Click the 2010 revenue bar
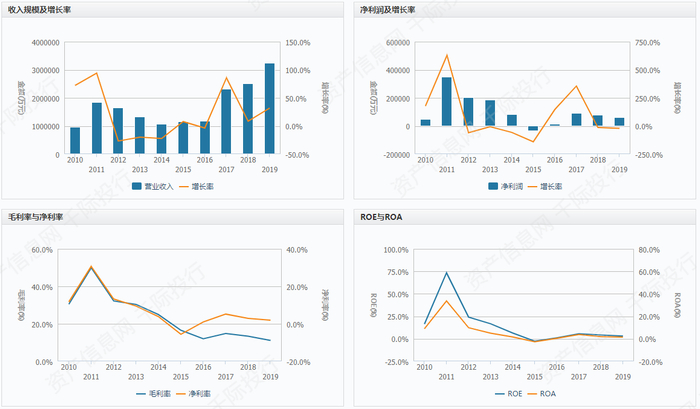Viewport: 700px width, 409px height. [75, 141]
